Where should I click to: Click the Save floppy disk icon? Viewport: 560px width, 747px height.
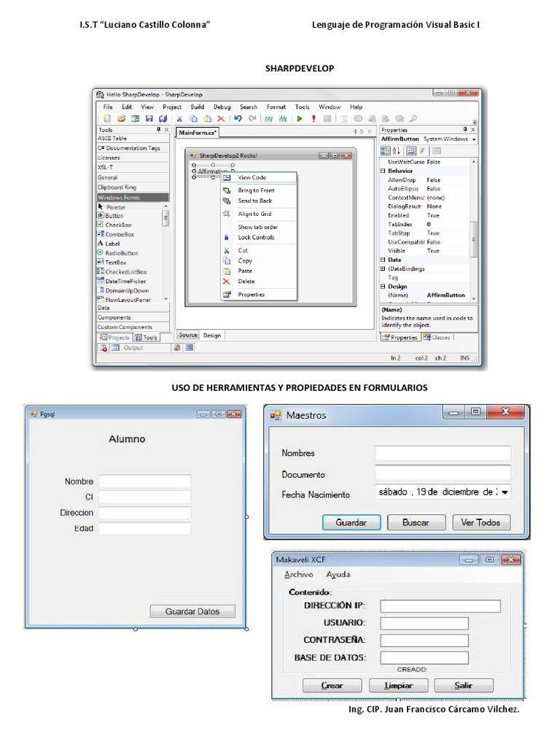(x=149, y=119)
